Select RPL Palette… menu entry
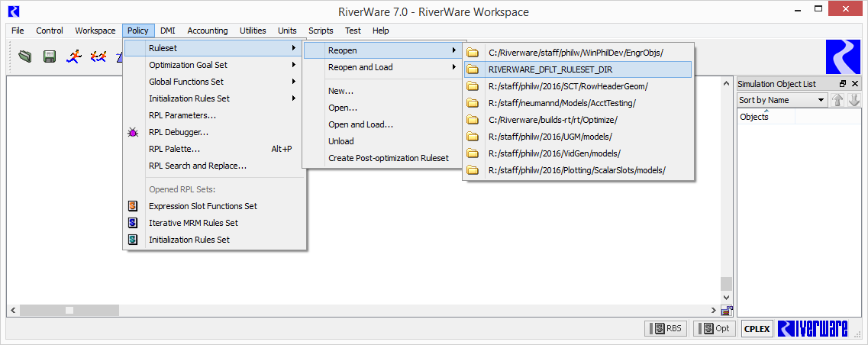Screen dimensions: 868x345 tap(215, 149)
